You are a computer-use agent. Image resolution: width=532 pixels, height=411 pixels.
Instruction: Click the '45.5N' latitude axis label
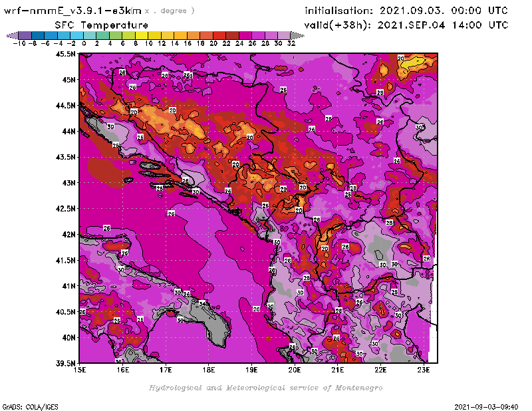click(x=65, y=54)
